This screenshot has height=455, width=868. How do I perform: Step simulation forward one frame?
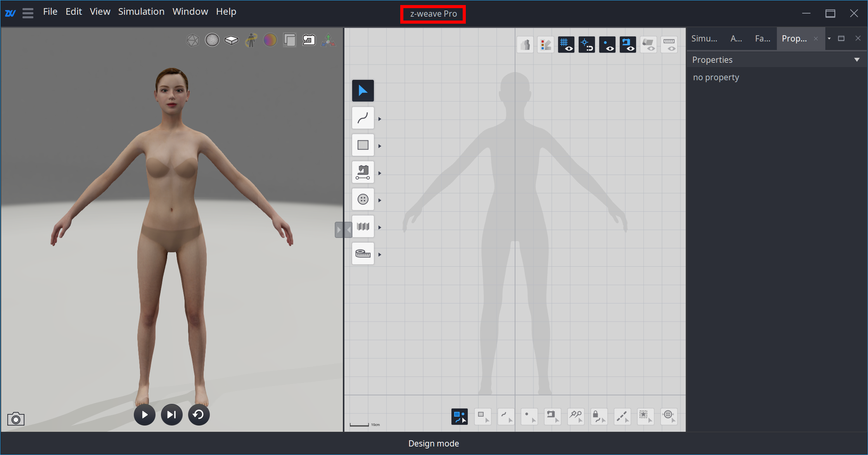172,415
